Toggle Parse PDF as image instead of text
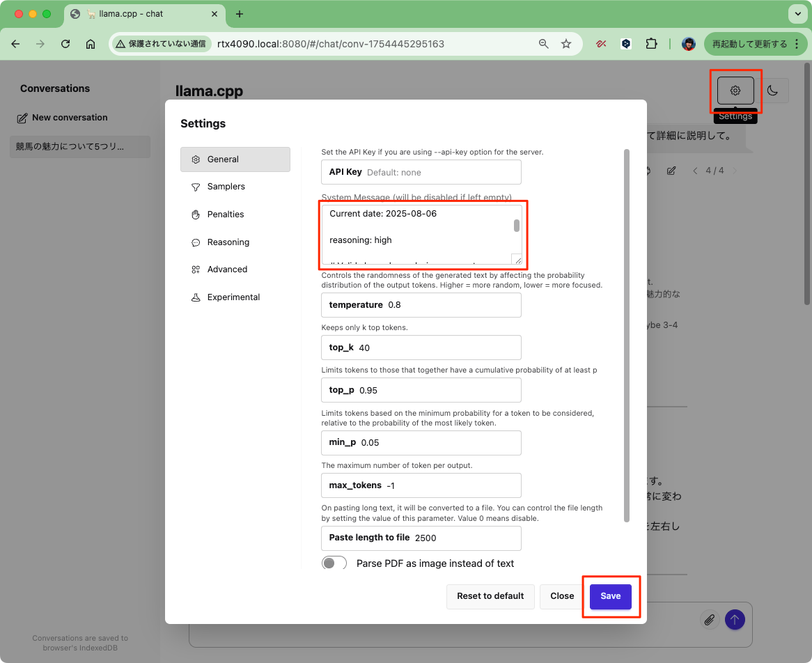 [x=334, y=563]
